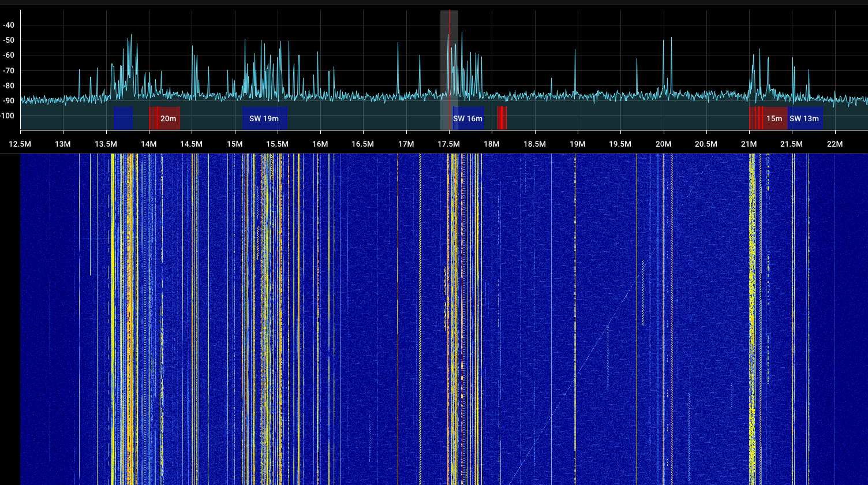The height and width of the screenshot is (485, 868).
Task: Click the gray VFO selection with red centerline
Action: (x=449, y=70)
